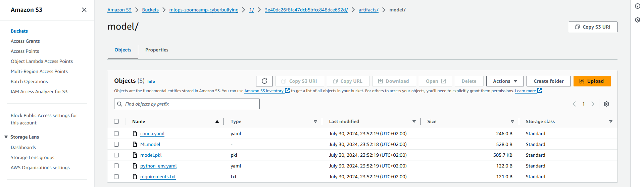Check the python_env.yaml row checkbox
Screen dimensions: 644x187
point(116,166)
